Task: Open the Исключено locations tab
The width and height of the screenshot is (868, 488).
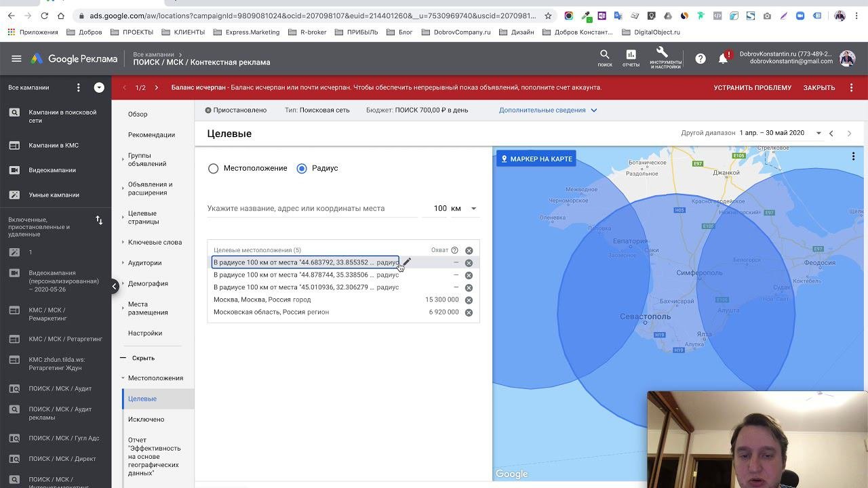Action: (146, 420)
